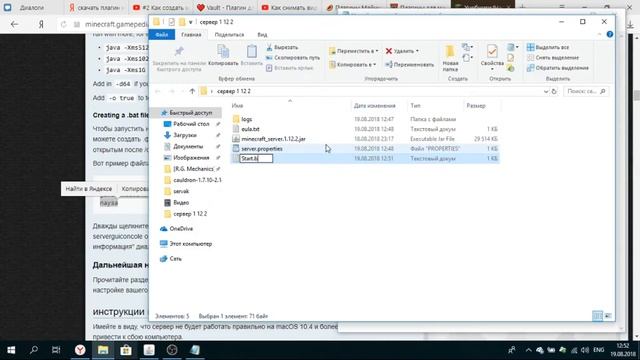Open the Переместить в dropdown

pyautogui.click(x=353, y=51)
